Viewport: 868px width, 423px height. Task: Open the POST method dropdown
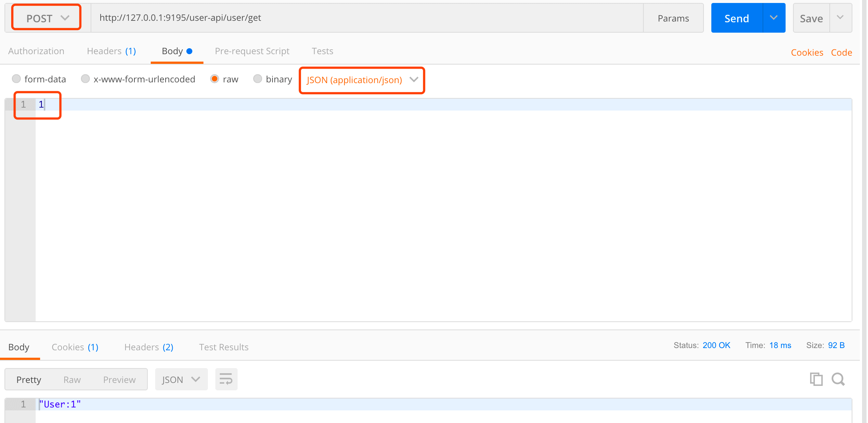point(47,18)
